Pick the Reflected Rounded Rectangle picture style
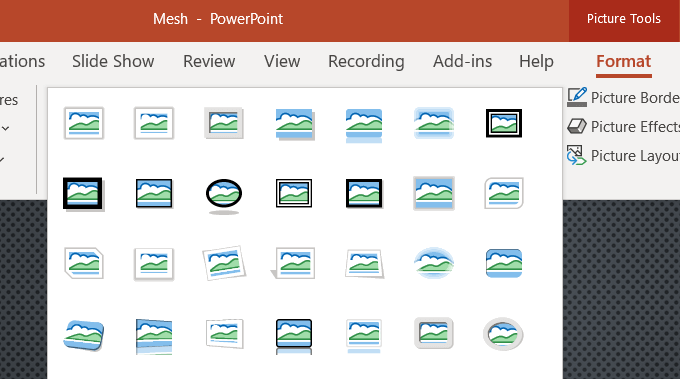Viewport: 680px width, 379px height. [x=364, y=125]
